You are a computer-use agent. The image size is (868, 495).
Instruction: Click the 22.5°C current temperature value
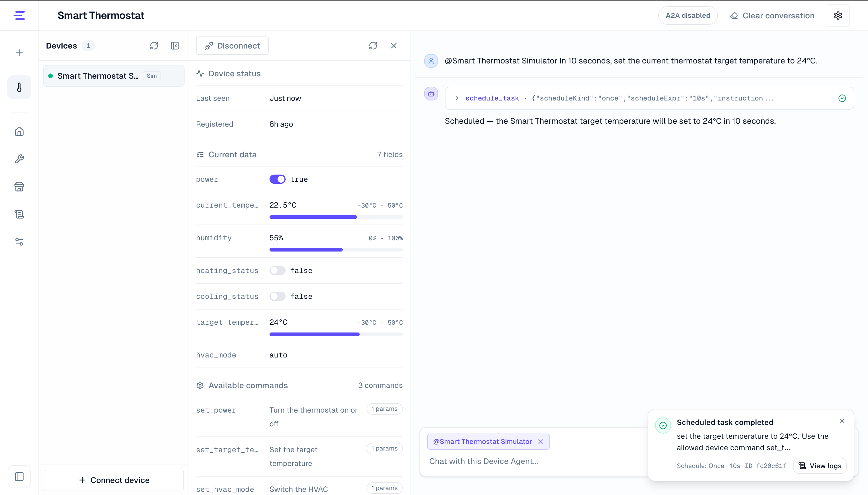point(283,205)
